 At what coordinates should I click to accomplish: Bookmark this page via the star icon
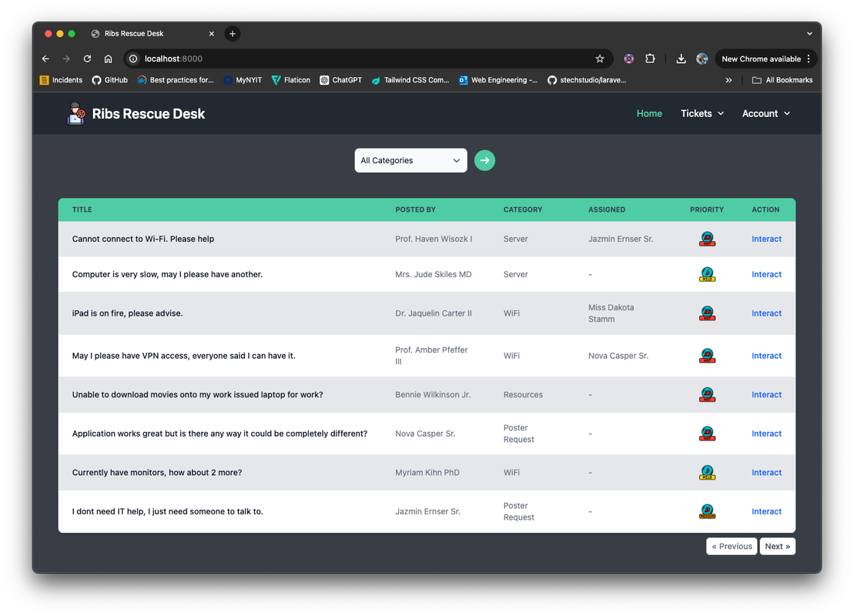[601, 59]
